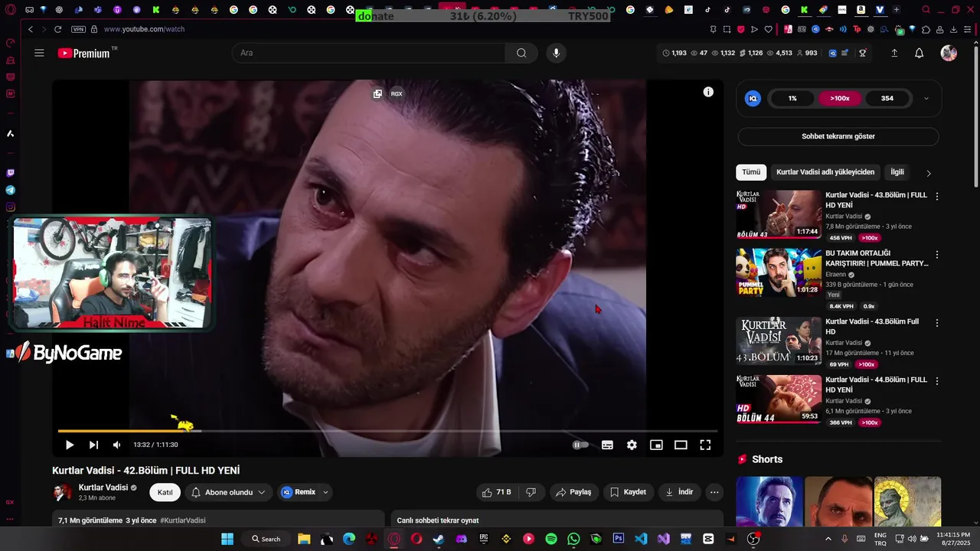This screenshot has width=980, height=551.
Task: Open options for 43.Bölüm Full HD video
Action: pos(936,323)
